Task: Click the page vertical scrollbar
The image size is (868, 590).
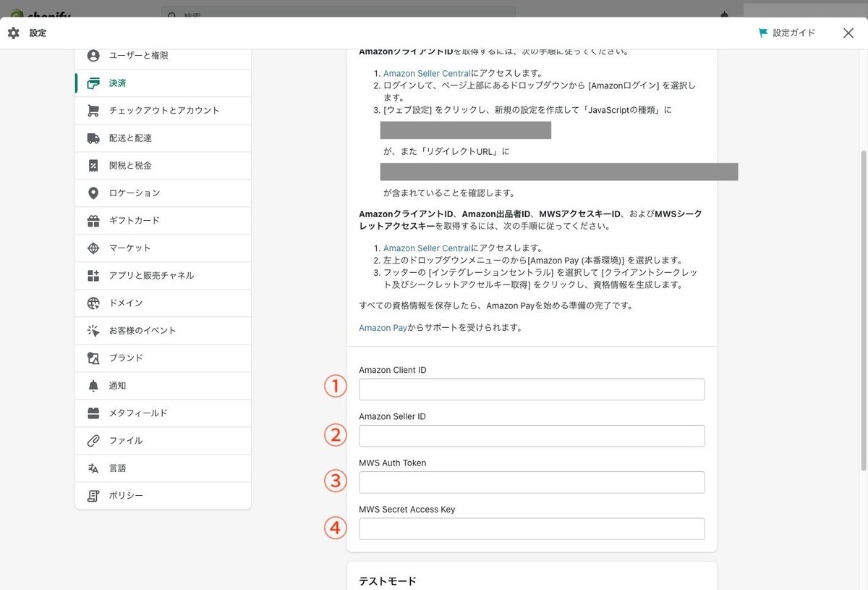Action: coord(863,311)
